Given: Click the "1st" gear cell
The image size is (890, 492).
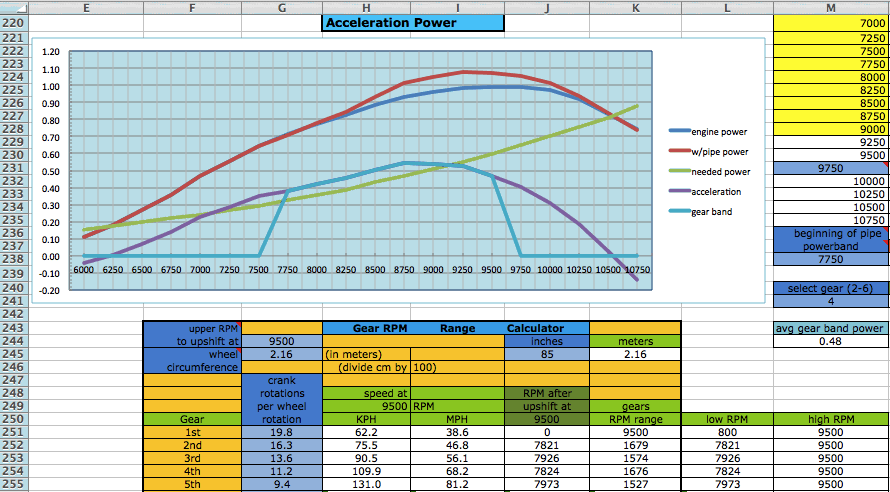Looking at the screenshot, I should click(x=192, y=432).
